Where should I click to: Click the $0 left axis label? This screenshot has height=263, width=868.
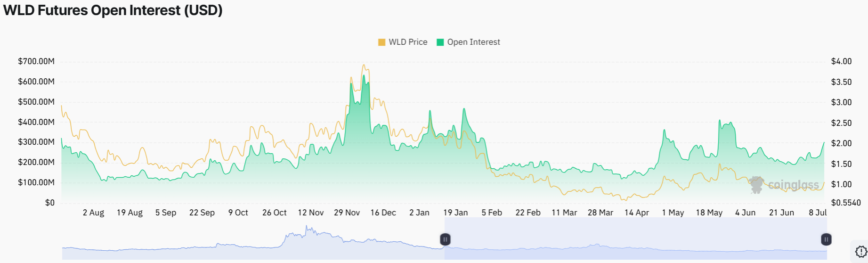pyautogui.click(x=50, y=203)
